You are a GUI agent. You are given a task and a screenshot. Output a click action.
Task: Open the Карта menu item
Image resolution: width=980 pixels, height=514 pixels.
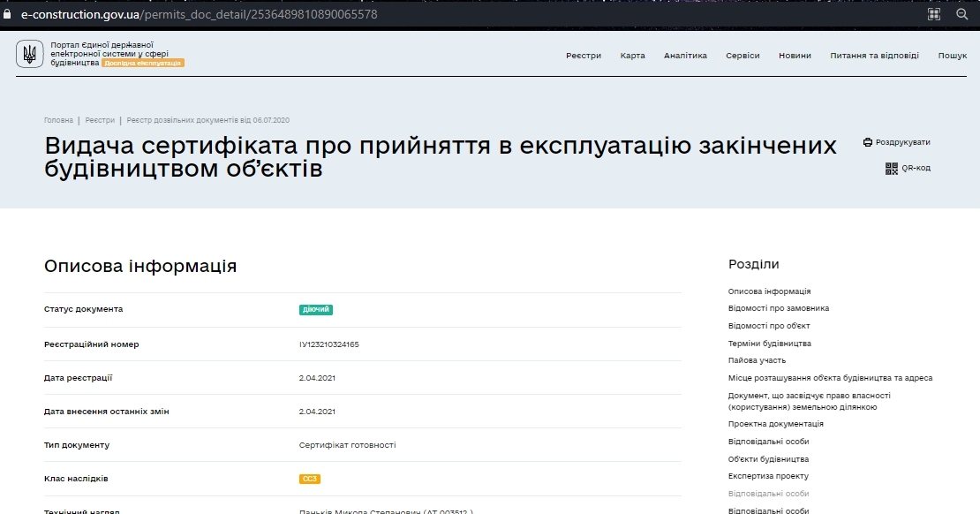[632, 56]
